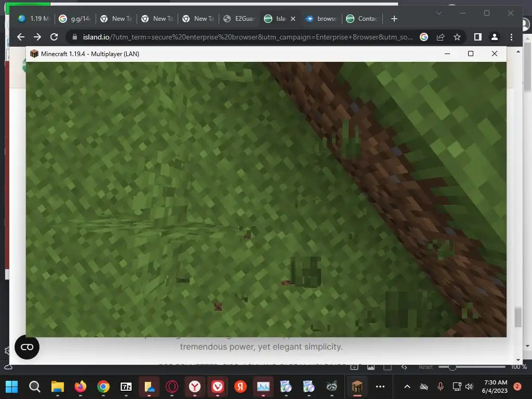Switch to Google Chrome on the taskbar
532x399 pixels.
tap(103, 387)
